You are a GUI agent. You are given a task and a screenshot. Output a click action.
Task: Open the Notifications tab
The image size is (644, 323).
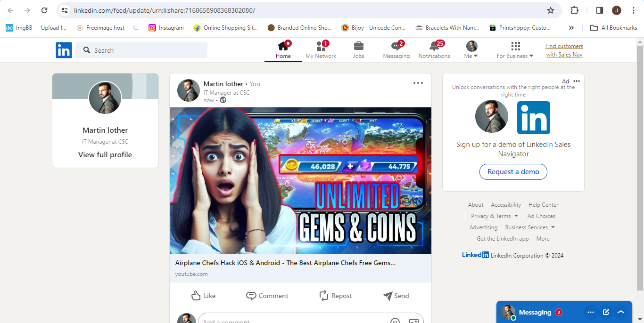[x=434, y=50]
